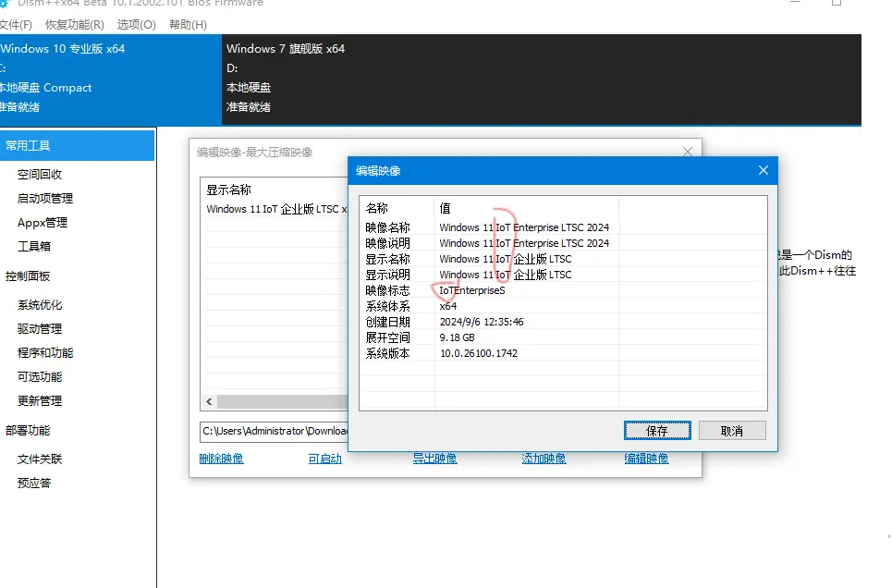Viewport: 892px width, 588px height.
Task: Select the 10.0.26100.1742 version value
Action: point(479,353)
